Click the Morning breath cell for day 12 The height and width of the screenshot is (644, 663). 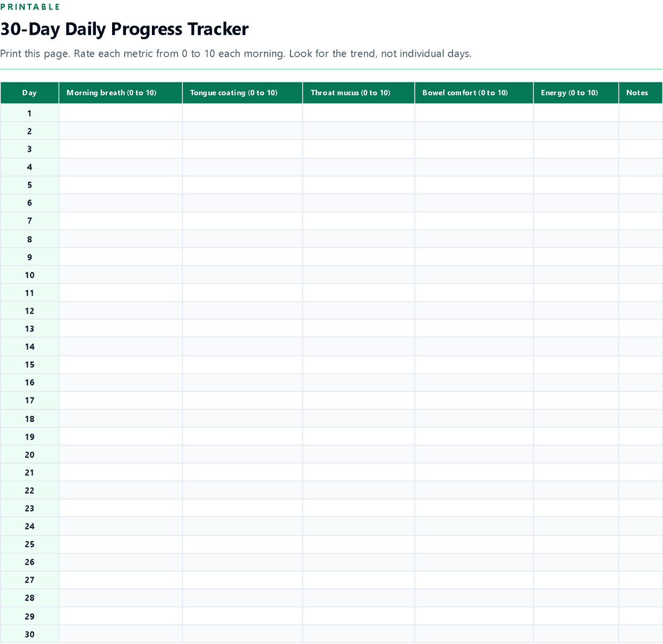click(x=121, y=311)
